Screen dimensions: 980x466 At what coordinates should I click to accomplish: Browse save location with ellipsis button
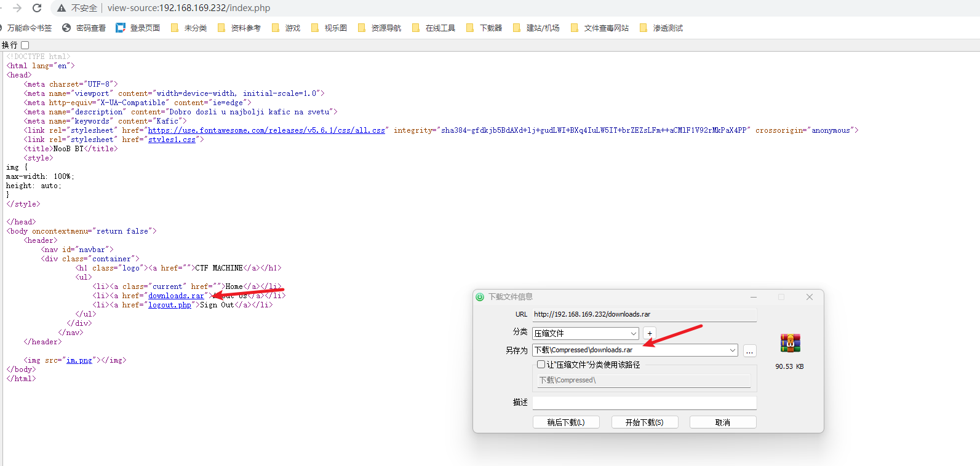(749, 350)
